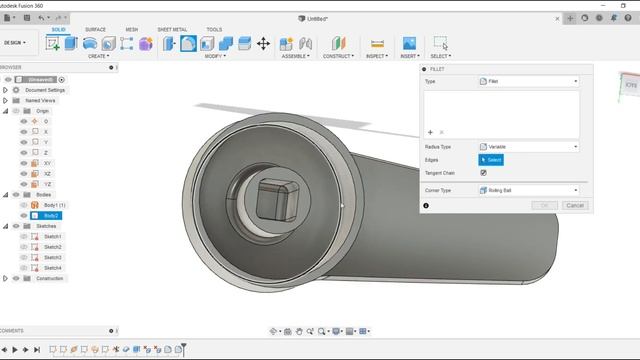The image size is (640, 360).
Task: Open the Corner Type dropdown
Action: click(x=529, y=190)
